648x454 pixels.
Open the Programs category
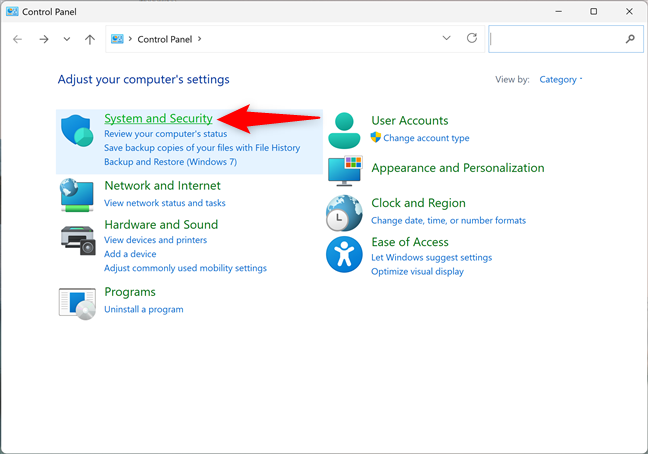(x=130, y=292)
